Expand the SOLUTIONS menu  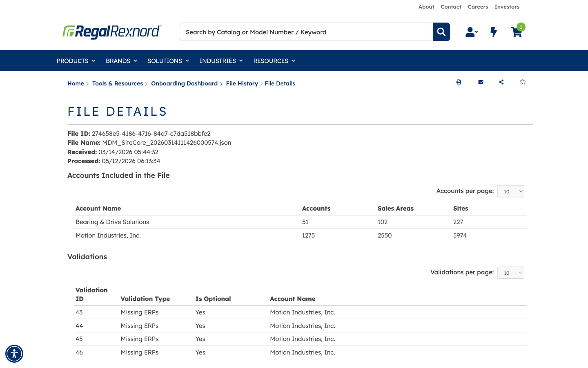pos(168,61)
